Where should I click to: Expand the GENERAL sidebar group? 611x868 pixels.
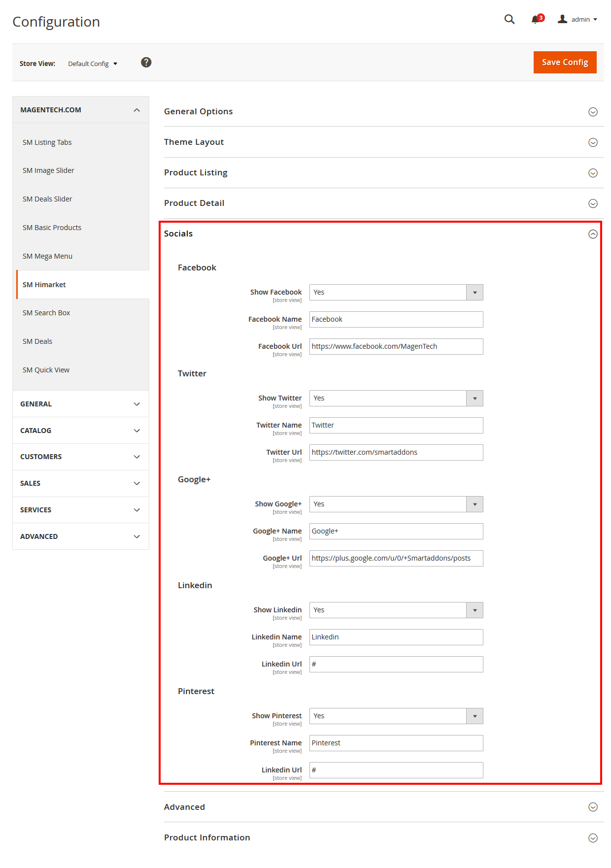[81, 404]
